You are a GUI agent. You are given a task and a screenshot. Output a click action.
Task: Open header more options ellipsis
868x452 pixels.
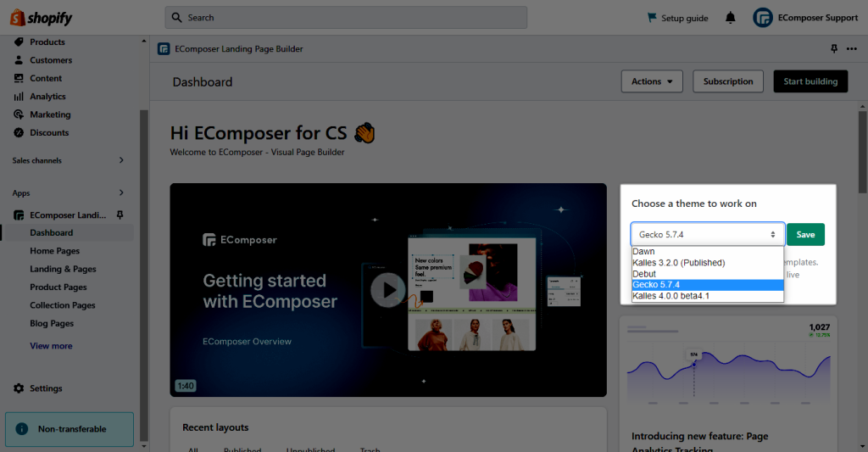pos(852,48)
